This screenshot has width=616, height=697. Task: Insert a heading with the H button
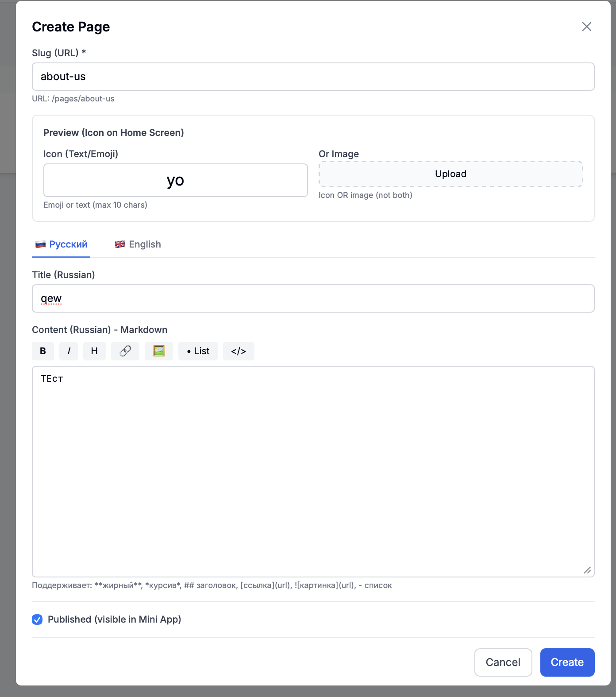point(94,351)
